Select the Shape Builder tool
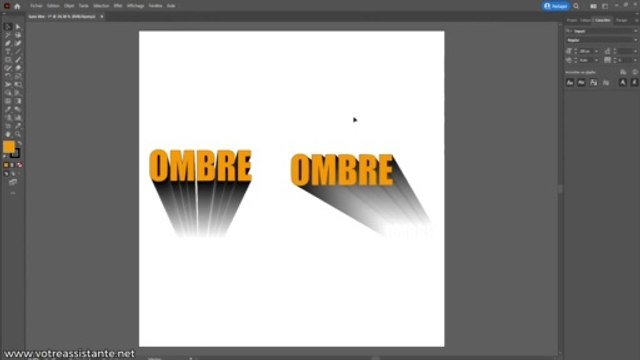 (x=8, y=93)
